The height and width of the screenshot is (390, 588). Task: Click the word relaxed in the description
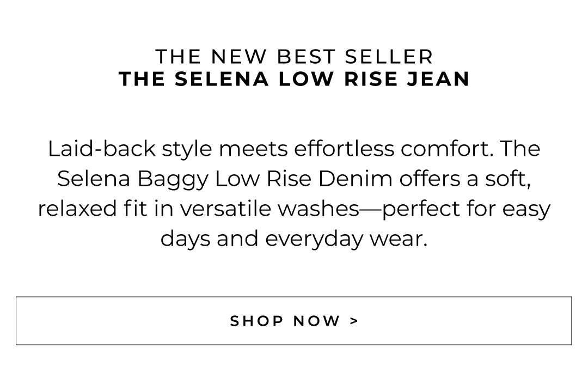75,209
